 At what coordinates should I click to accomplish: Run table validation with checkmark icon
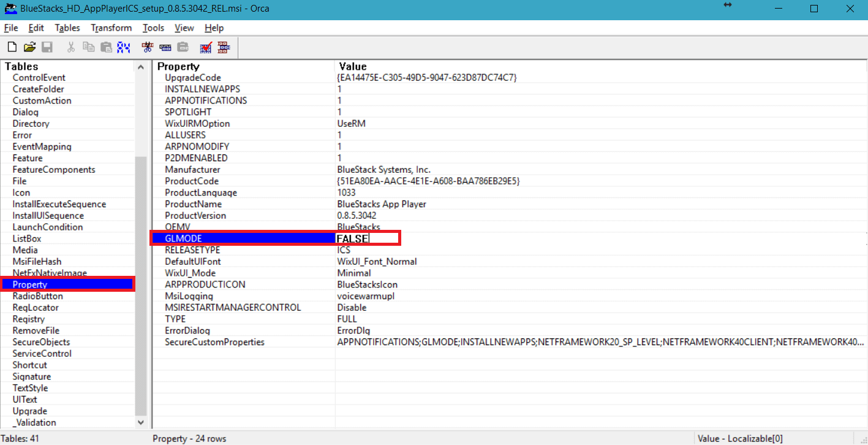click(x=205, y=47)
